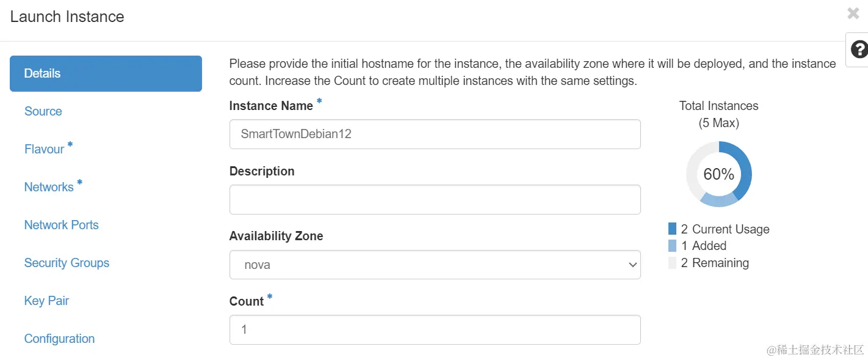The height and width of the screenshot is (360, 868).
Task: Click the Description text field
Action: (x=435, y=200)
